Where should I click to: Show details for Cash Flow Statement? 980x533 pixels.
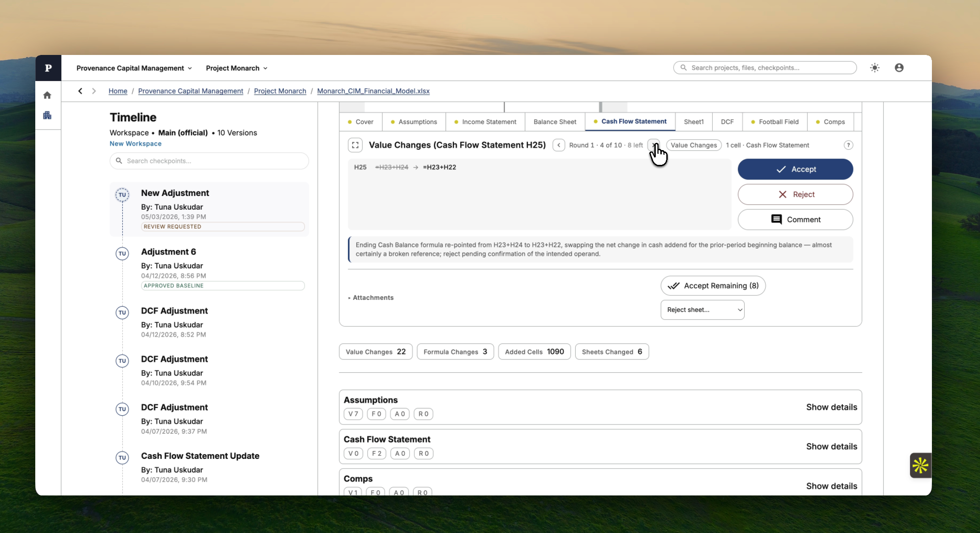coord(831,446)
